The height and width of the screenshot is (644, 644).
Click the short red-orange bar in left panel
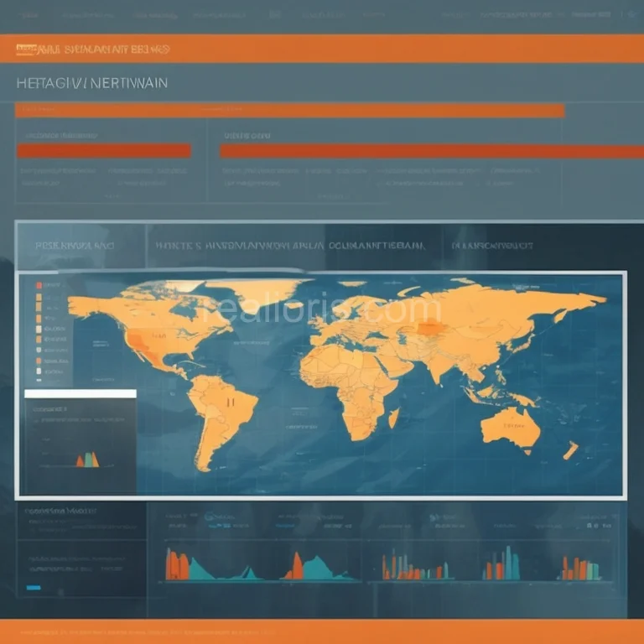(104, 151)
